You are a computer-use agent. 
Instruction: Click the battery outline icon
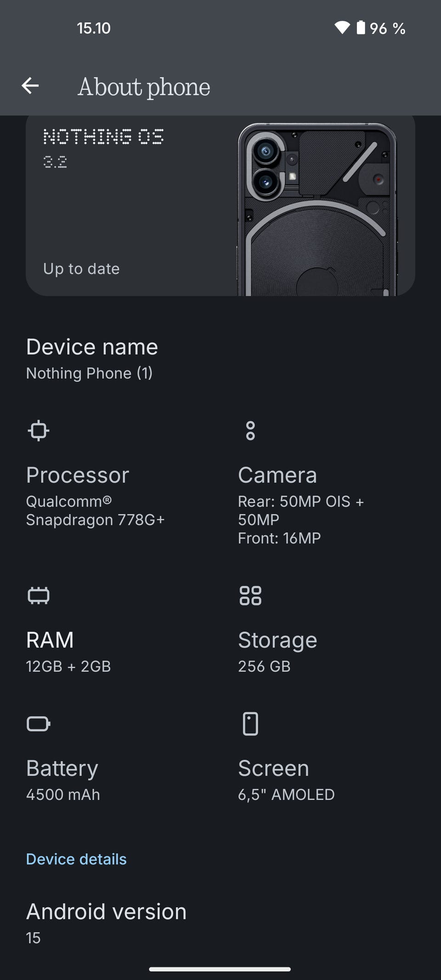point(39,724)
